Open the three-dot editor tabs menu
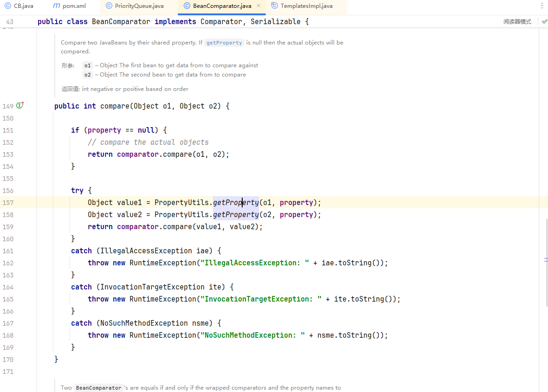Viewport: 548px width, 392px height. 542,6
